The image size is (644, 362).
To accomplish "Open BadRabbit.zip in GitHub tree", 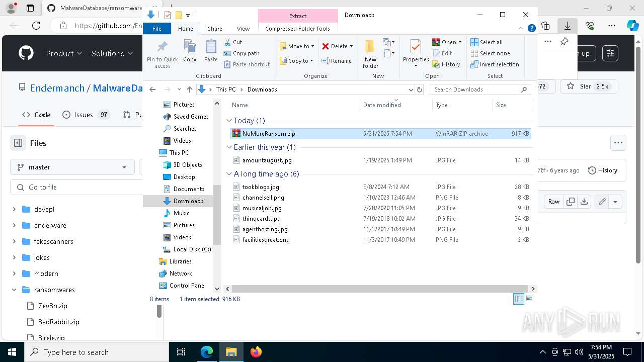I will pyautogui.click(x=58, y=322).
